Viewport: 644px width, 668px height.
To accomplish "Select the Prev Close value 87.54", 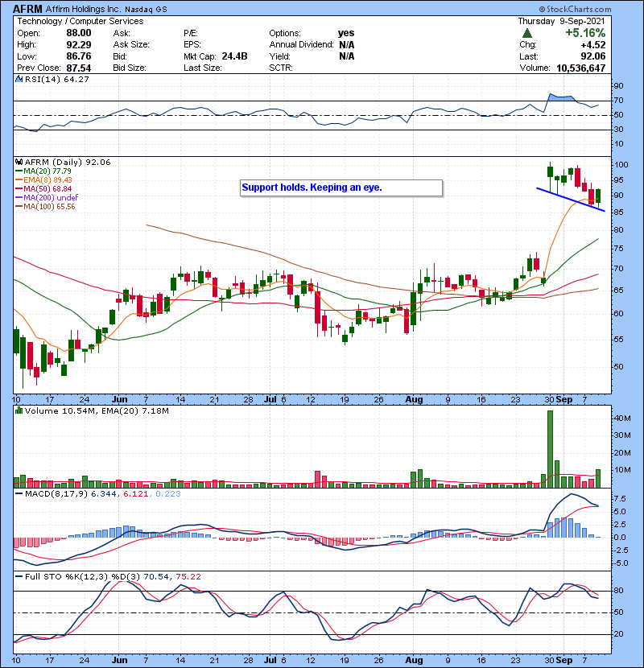I will 78,68.
